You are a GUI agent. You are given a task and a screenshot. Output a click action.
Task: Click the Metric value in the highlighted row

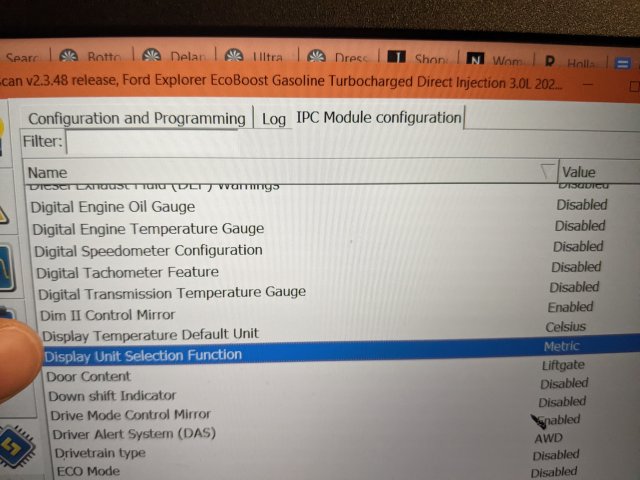point(562,347)
